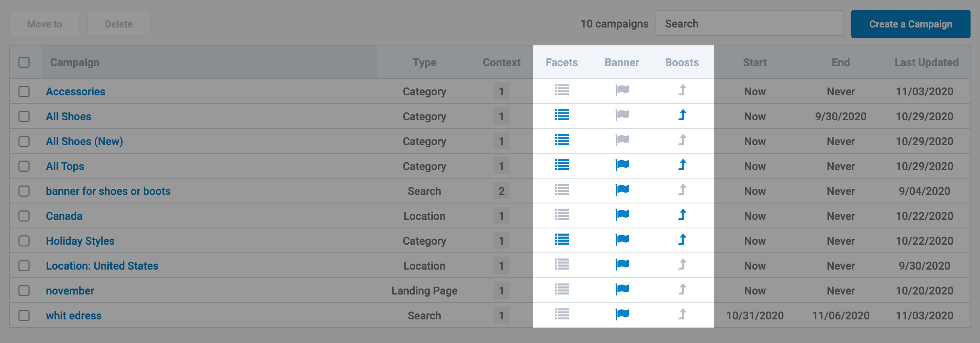Click the facets list icon for Holiday Styles
The width and height of the screenshot is (980, 343).
point(561,240)
